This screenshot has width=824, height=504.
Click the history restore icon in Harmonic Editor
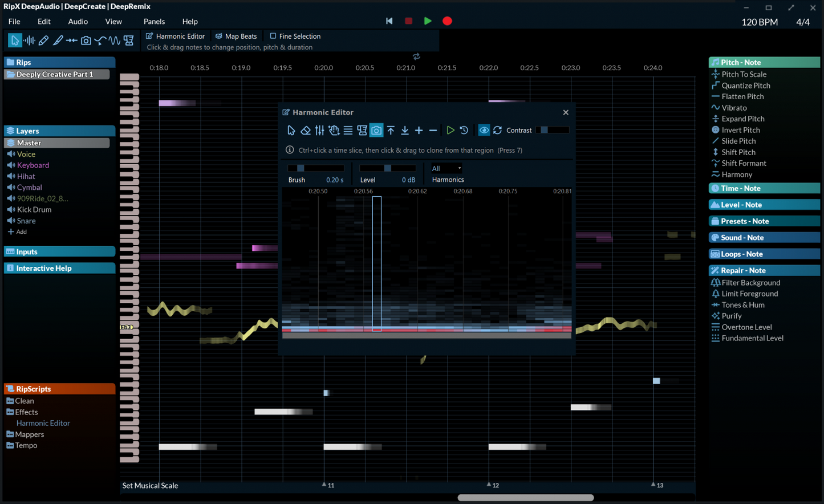tap(464, 130)
